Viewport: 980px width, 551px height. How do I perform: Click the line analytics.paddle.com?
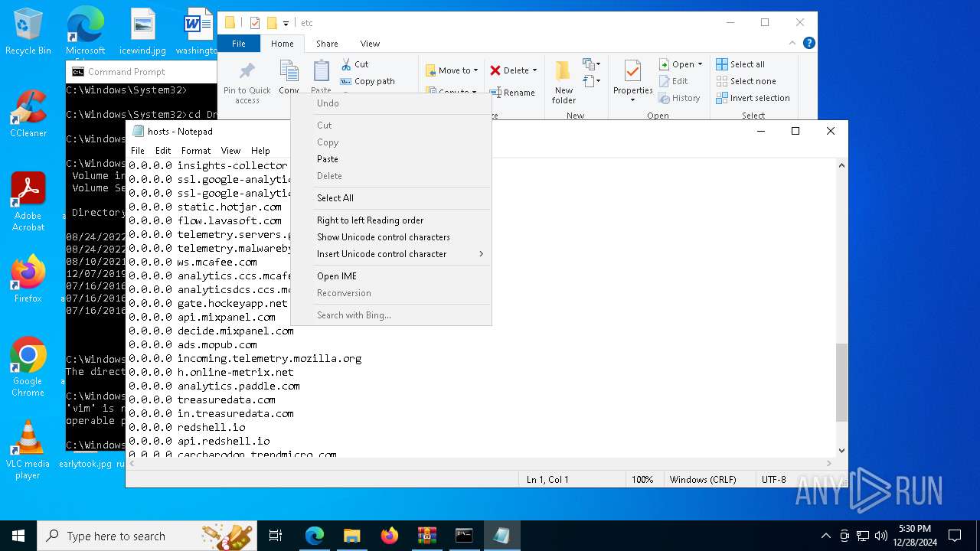(214, 386)
